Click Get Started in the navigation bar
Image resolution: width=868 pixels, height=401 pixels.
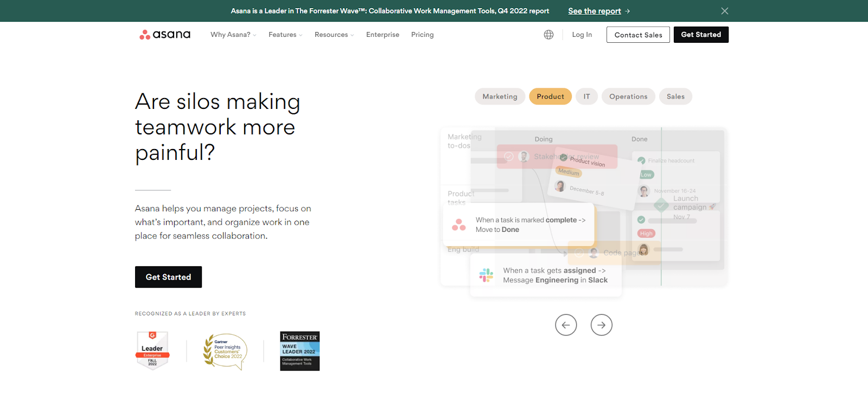click(x=701, y=35)
